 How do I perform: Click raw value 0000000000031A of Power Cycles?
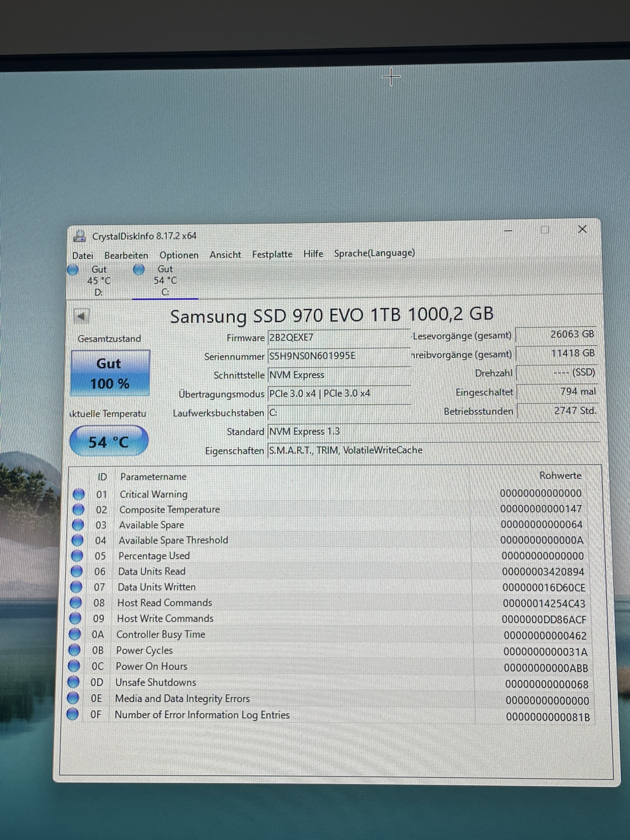(546, 652)
